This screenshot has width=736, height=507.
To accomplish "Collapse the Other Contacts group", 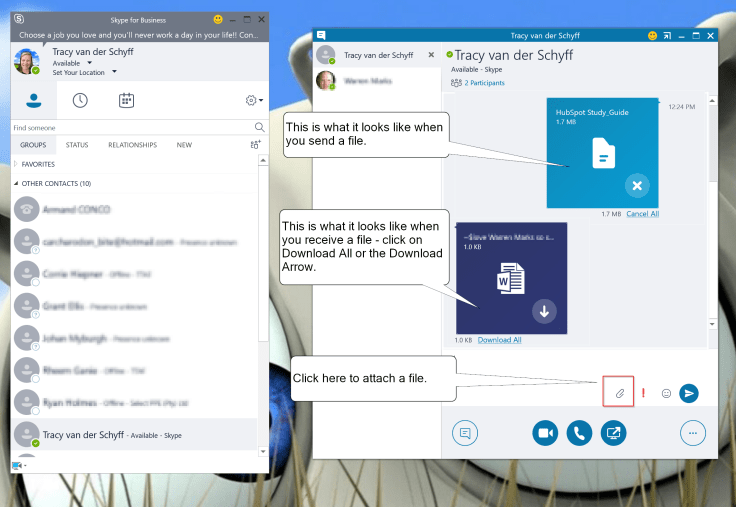I will [17, 184].
